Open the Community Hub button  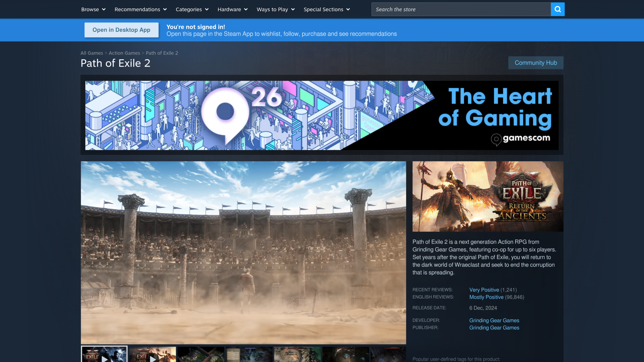click(536, 63)
